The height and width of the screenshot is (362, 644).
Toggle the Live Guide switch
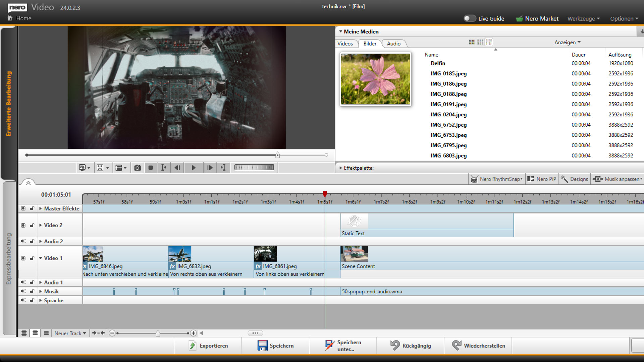coord(470,18)
